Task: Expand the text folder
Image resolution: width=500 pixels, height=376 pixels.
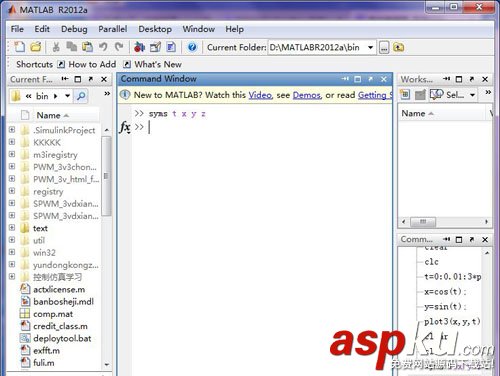Action: tap(12, 228)
